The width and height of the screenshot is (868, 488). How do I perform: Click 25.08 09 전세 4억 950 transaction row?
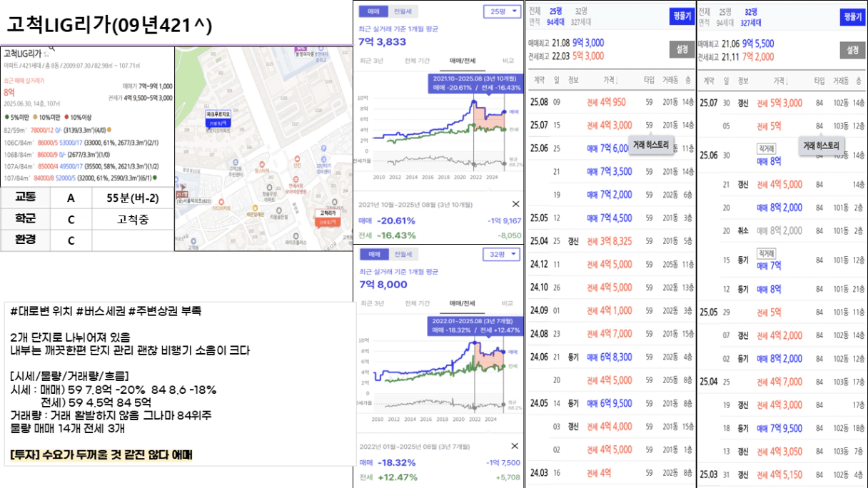[x=611, y=102]
